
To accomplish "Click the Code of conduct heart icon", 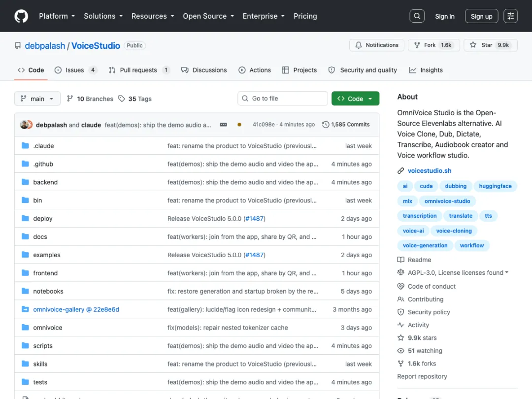I will tap(400, 286).
